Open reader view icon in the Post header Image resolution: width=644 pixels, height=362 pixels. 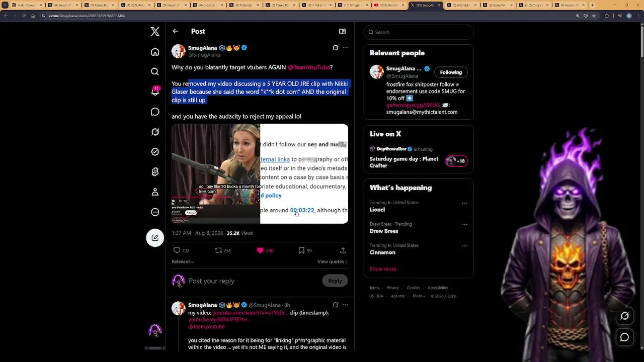coord(342,31)
